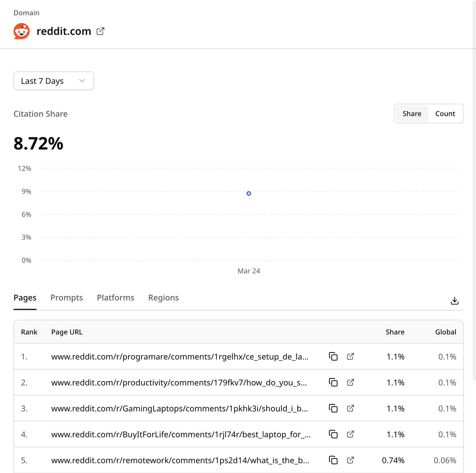Image resolution: width=476 pixels, height=473 pixels.
Task: Open the Last 7 Days dropdown
Action: [54, 81]
